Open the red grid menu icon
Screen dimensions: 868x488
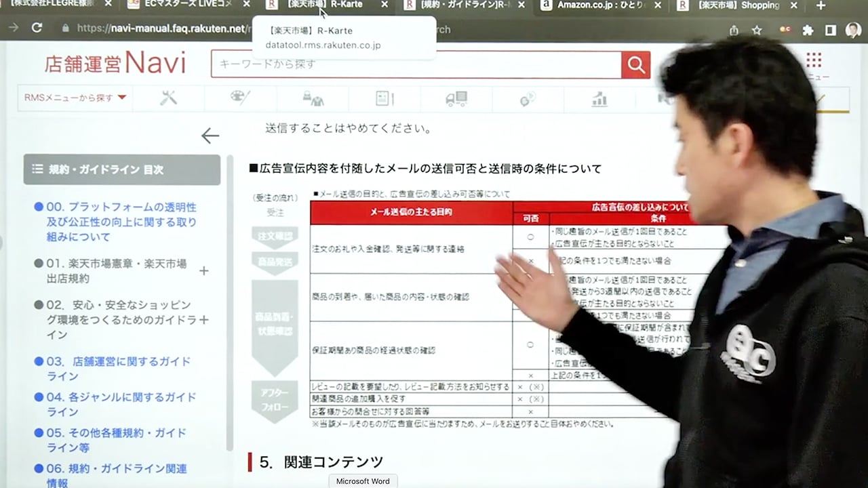[814, 60]
